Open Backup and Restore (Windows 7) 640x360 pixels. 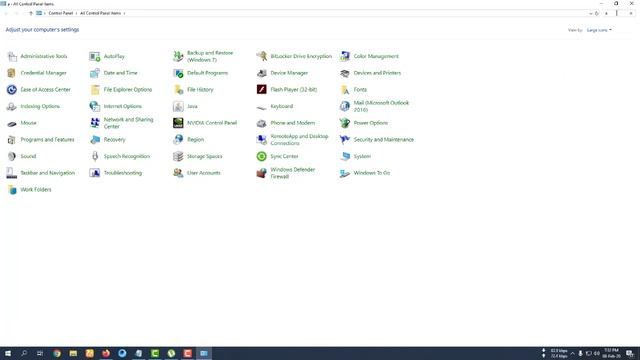click(x=203, y=56)
